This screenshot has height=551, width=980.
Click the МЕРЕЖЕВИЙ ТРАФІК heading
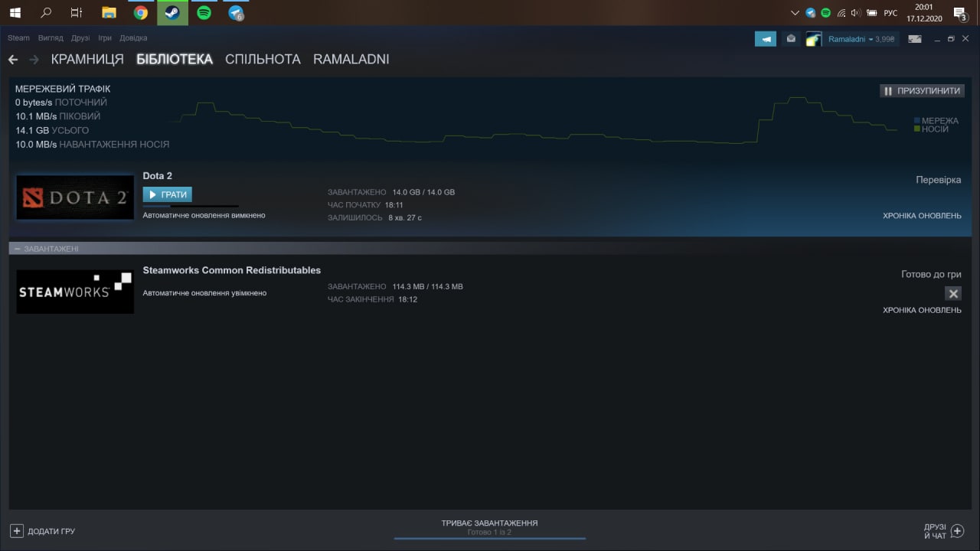[63, 89]
